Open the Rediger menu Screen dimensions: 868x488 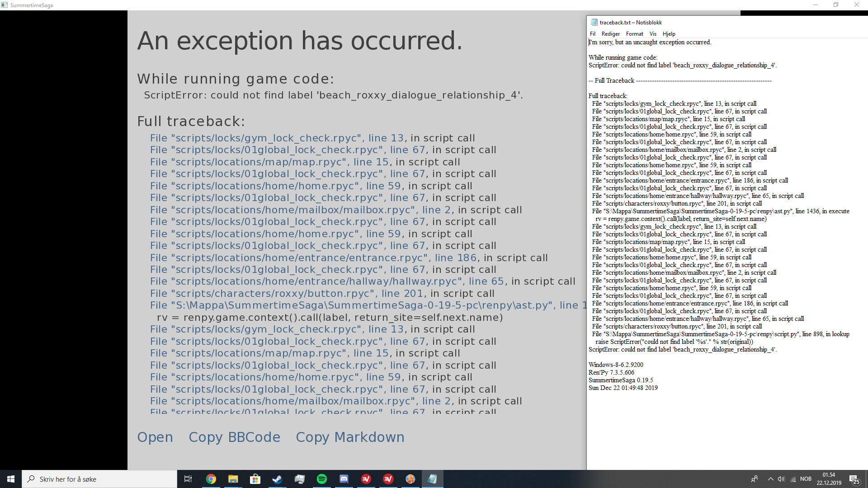[x=610, y=34]
